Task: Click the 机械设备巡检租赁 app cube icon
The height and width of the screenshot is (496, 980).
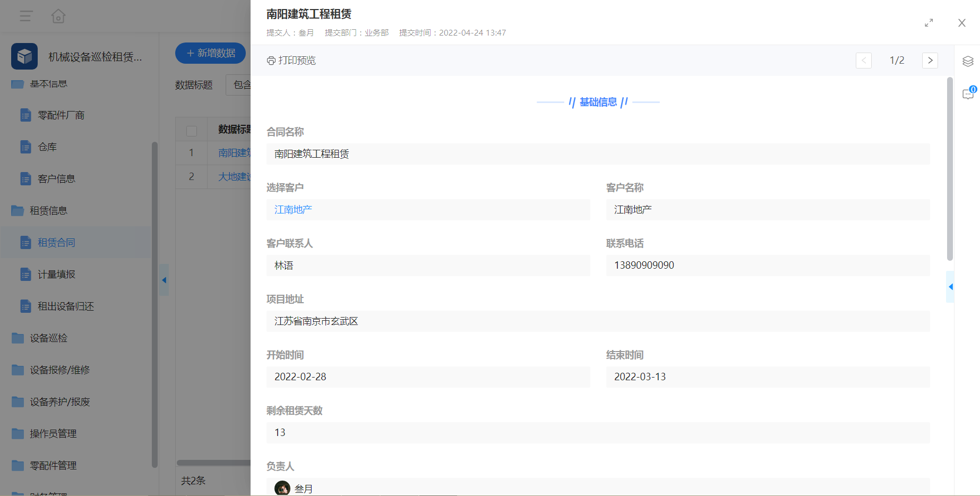Action: (24, 56)
